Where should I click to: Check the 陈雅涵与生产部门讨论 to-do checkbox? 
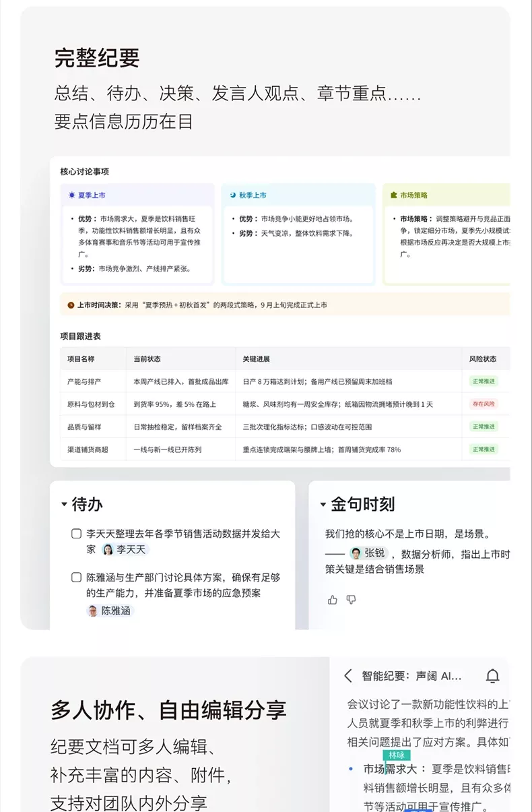[x=77, y=577]
